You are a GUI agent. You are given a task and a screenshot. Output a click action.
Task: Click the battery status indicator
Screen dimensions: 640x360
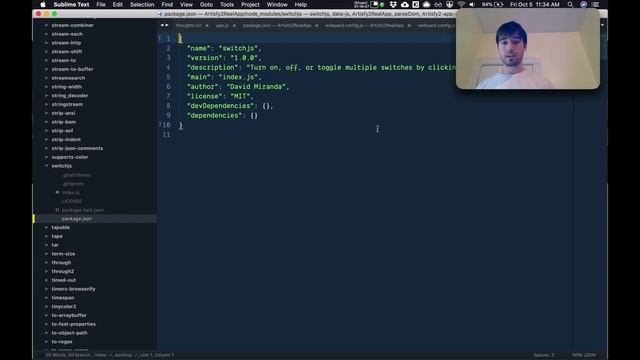(492, 4)
